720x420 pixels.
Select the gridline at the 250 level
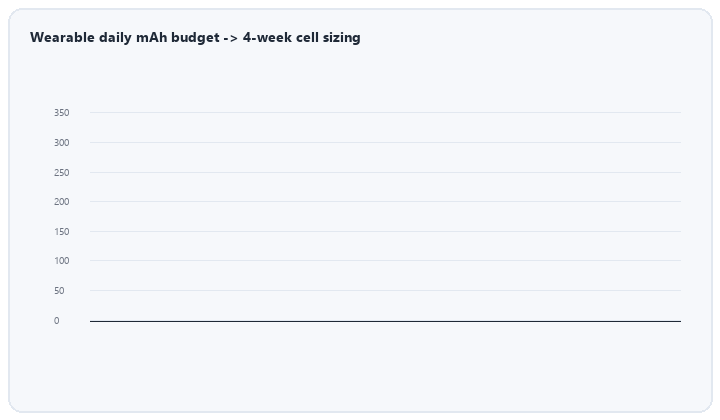click(x=385, y=173)
